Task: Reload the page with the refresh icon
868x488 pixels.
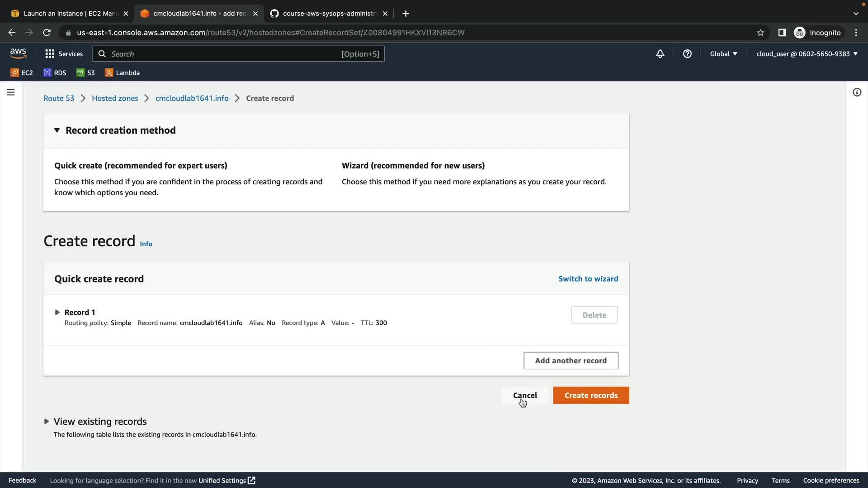Action: (47, 33)
